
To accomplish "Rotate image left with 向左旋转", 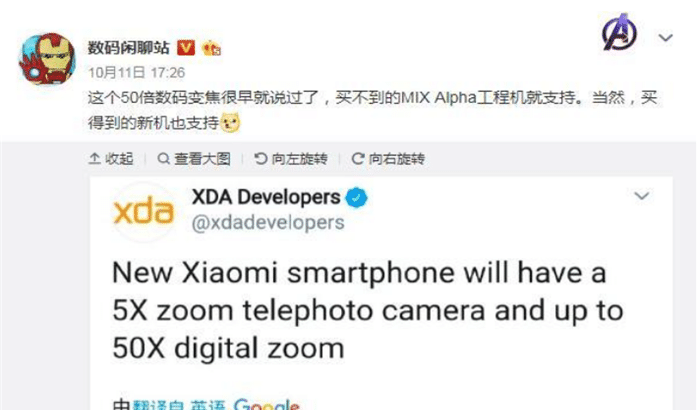I will point(291,159).
